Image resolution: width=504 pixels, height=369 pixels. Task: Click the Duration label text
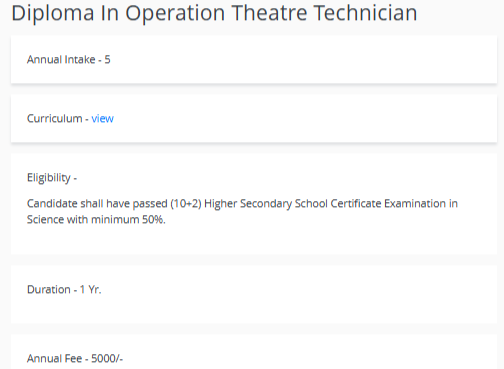coord(49,289)
